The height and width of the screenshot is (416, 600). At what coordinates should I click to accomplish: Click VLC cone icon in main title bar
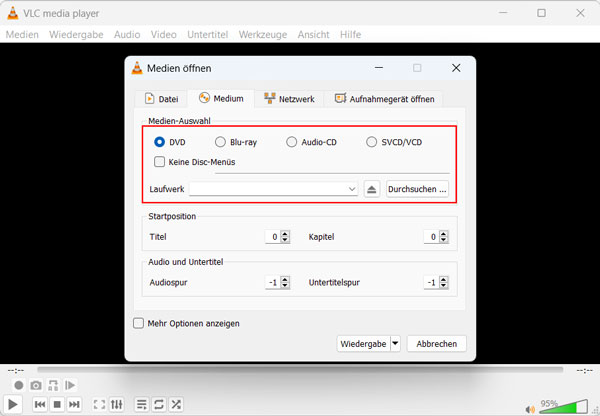[x=13, y=13]
